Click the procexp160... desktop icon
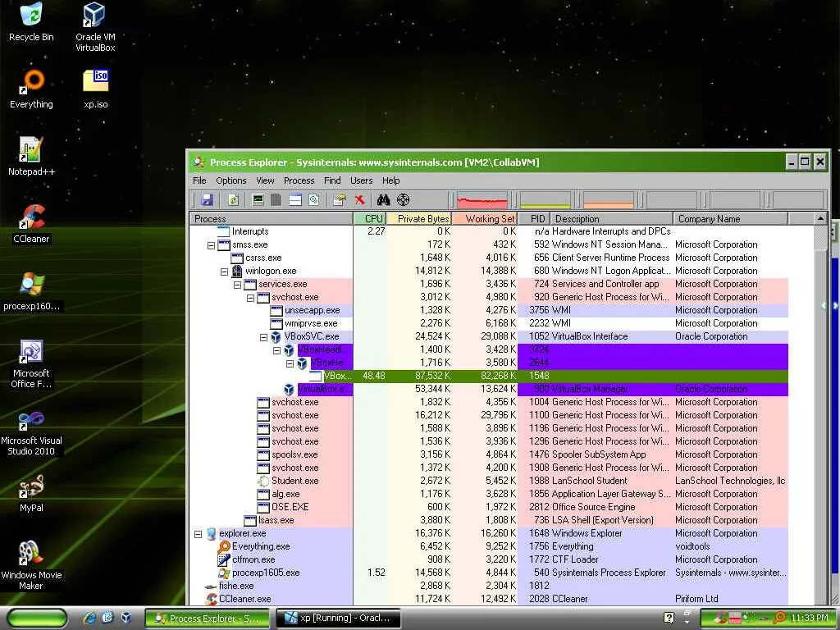The height and width of the screenshot is (630, 840). 31,291
